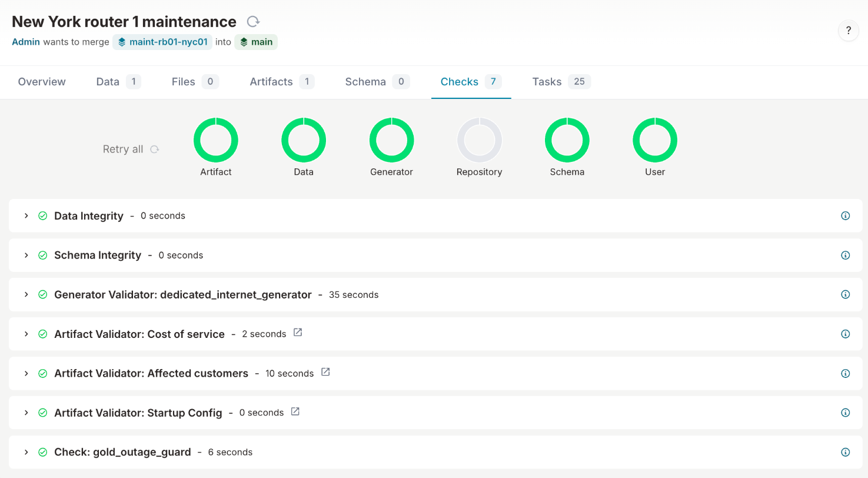Expand the Affected customers validator row
Image resolution: width=868 pixels, height=478 pixels.
pos(26,373)
